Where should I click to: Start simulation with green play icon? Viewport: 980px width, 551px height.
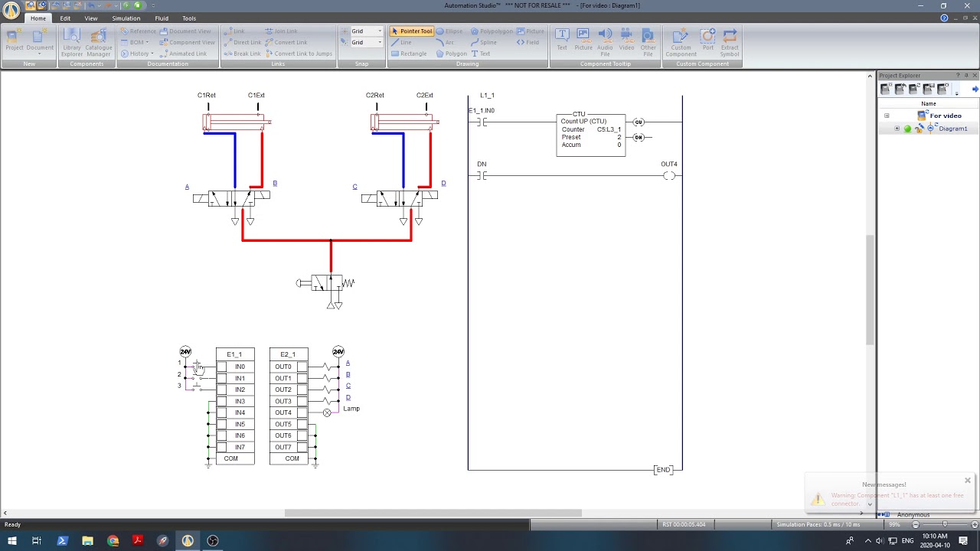point(126,5)
